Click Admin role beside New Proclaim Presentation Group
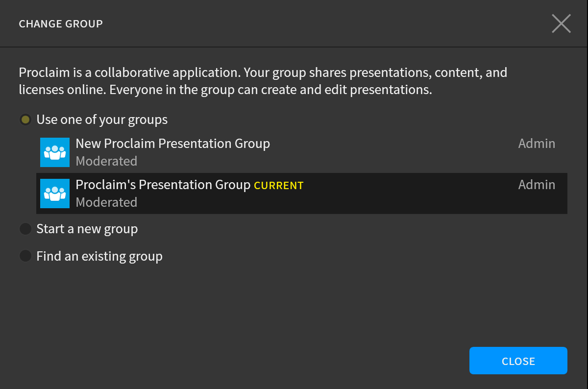Image resolution: width=588 pixels, height=389 pixels. click(537, 144)
